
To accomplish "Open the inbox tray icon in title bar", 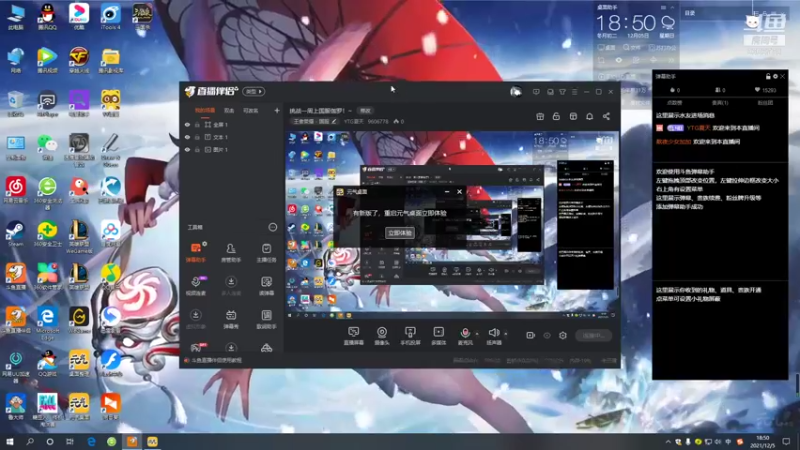I will pos(550,92).
